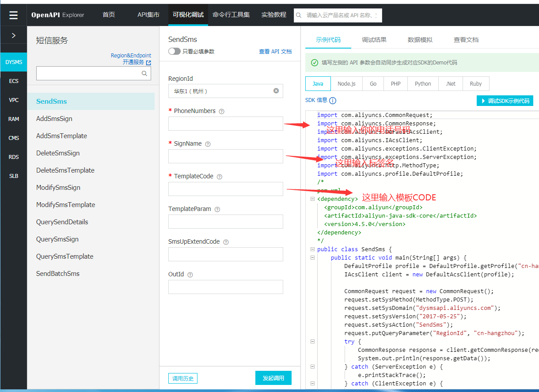
Task: Open the 开通服务 link
Action: pyautogui.click(x=133, y=63)
